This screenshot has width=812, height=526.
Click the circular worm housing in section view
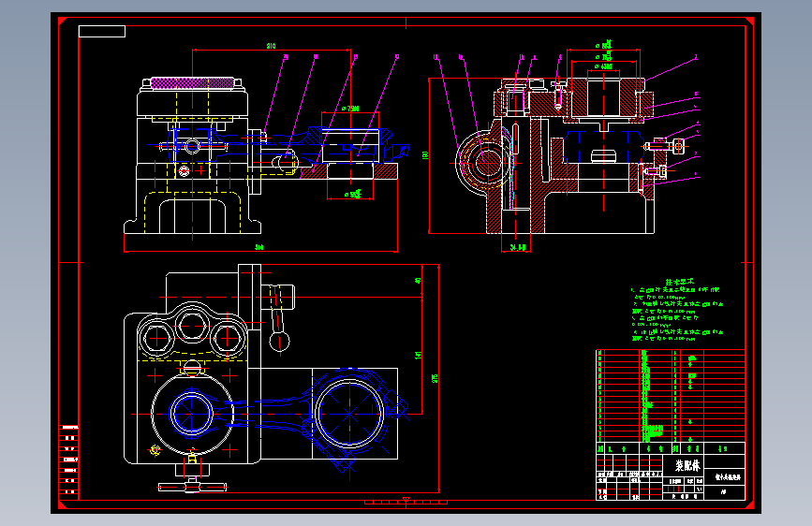[x=486, y=162]
